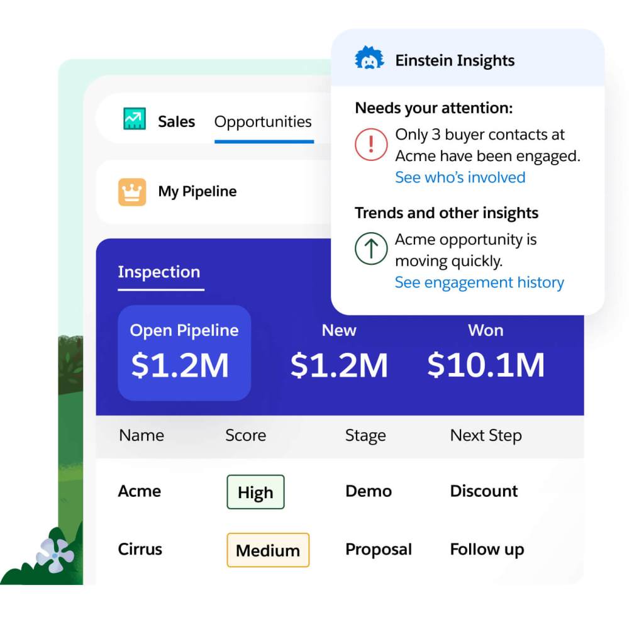Click the My Pipeline title
The width and height of the screenshot is (644, 644).
coord(197,191)
